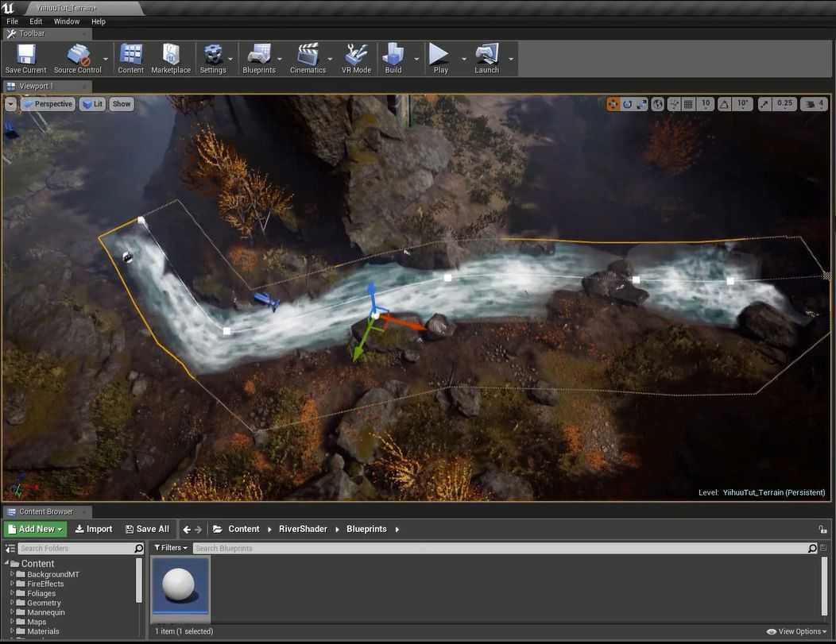Open the viewport options arrow menu
The width and height of the screenshot is (836, 644).
pyautogui.click(x=10, y=104)
